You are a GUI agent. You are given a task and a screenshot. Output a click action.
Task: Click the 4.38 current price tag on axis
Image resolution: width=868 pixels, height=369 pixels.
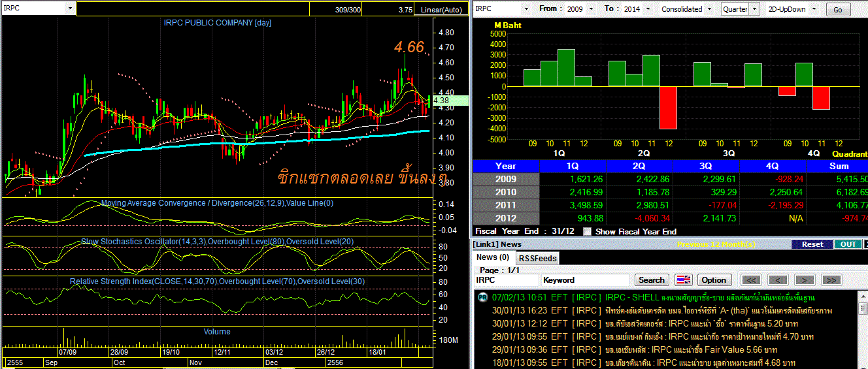(450, 101)
